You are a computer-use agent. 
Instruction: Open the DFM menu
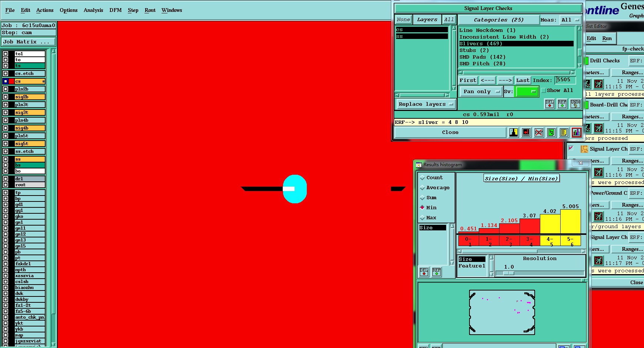[x=115, y=10]
